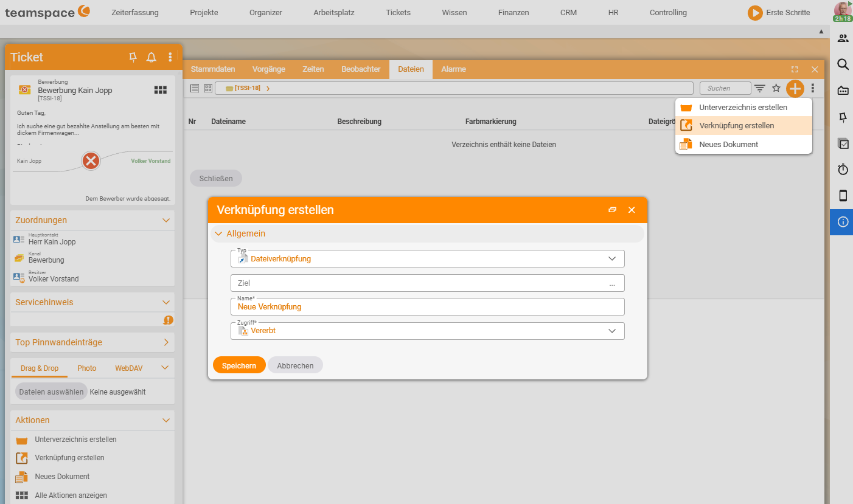
Task: Open the stopwatch timer icon in right sidebar
Action: (x=843, y=170)
